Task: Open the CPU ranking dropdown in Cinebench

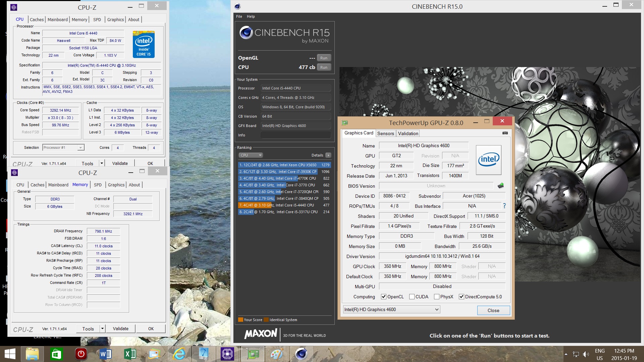Action: tap(251, 155)
